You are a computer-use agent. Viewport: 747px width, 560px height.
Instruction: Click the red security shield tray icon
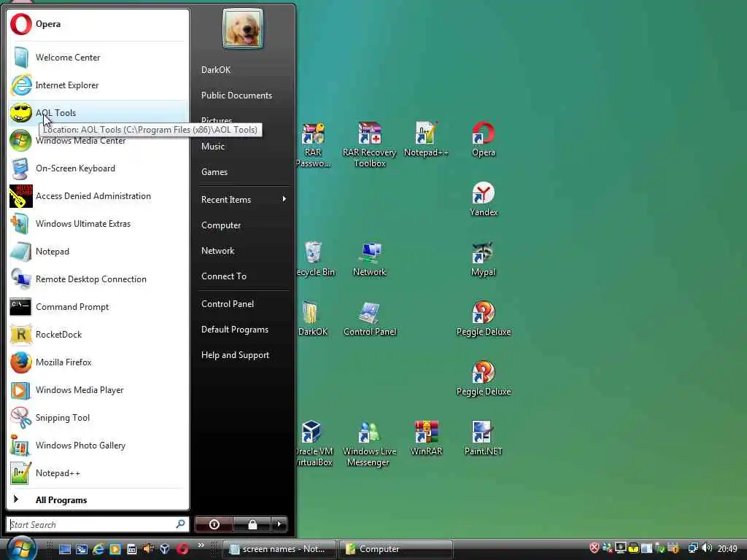pyautogui.click(x=594, y=548)
